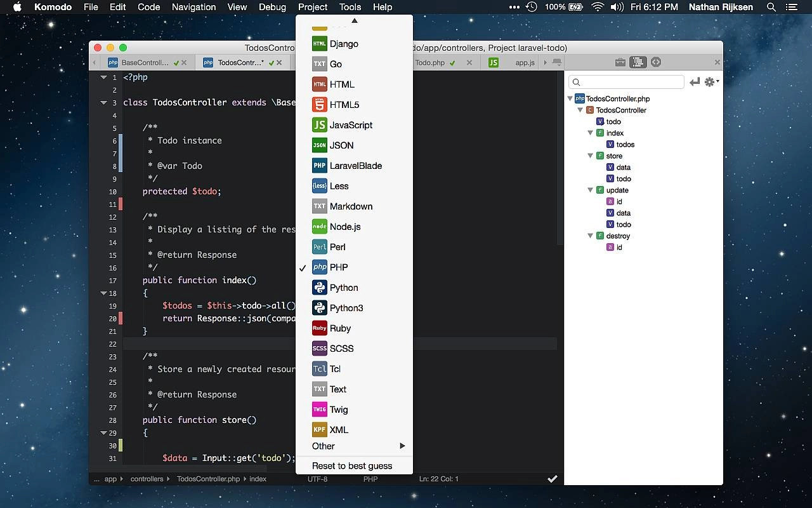Select XML from the language menu
The image size is (812, 508).
point(354,430)
